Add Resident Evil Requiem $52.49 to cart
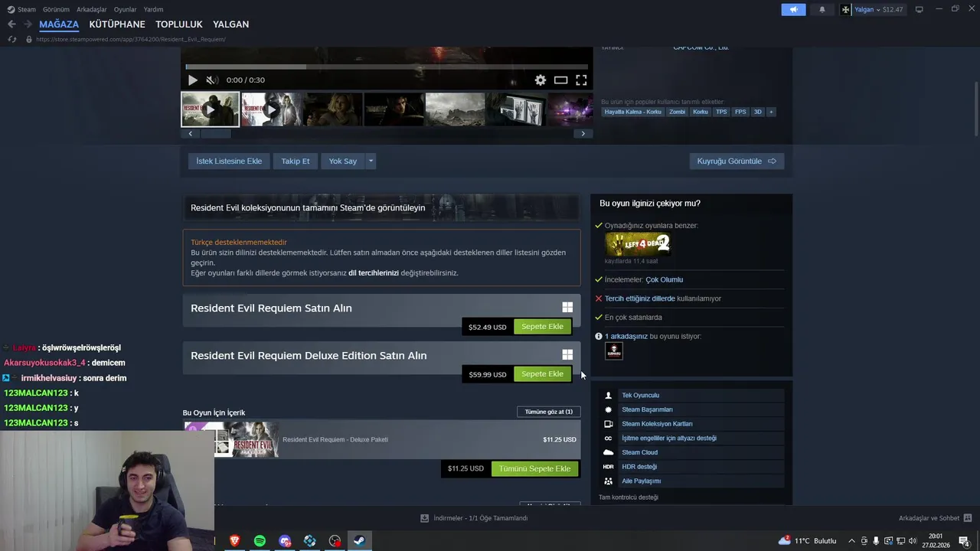 [x=542, y=327]
